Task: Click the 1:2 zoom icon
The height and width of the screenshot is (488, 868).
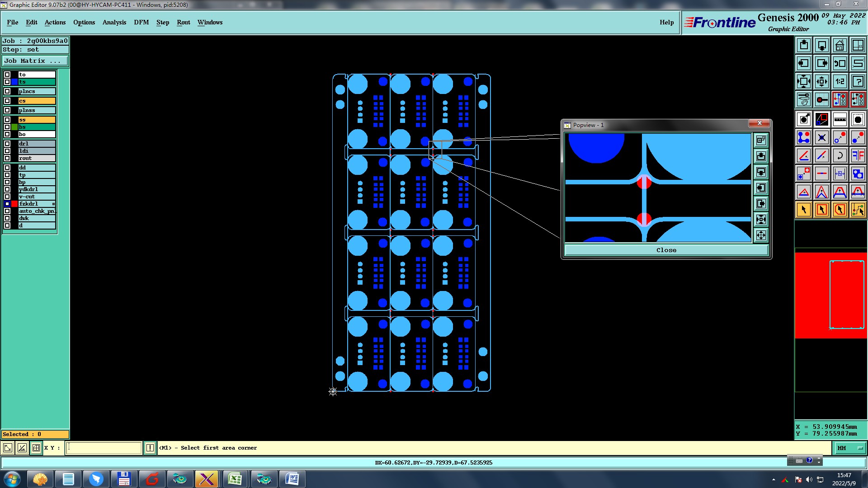Action: point(840,81)
